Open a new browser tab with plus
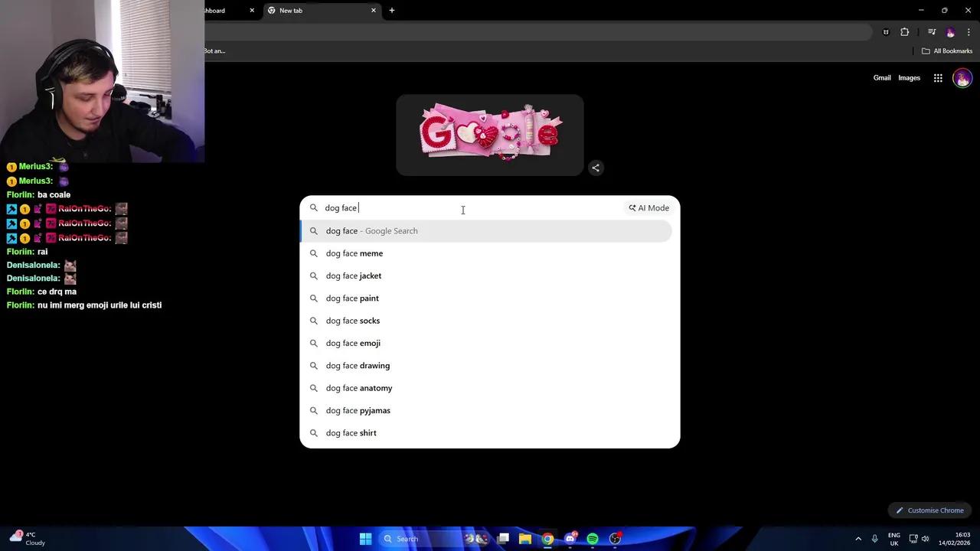Screen dimensions: 980x551 [x=392, y=11]
